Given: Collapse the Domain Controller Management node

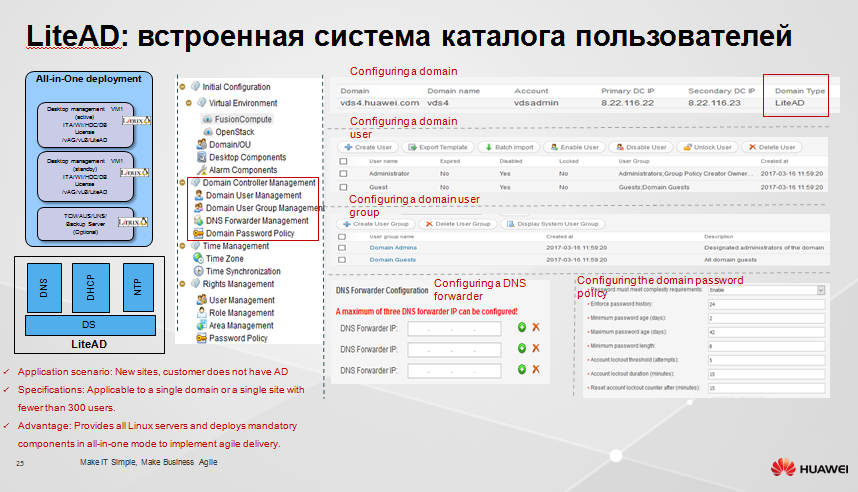Looking at the screenshot, I should (x=182, y=183).
